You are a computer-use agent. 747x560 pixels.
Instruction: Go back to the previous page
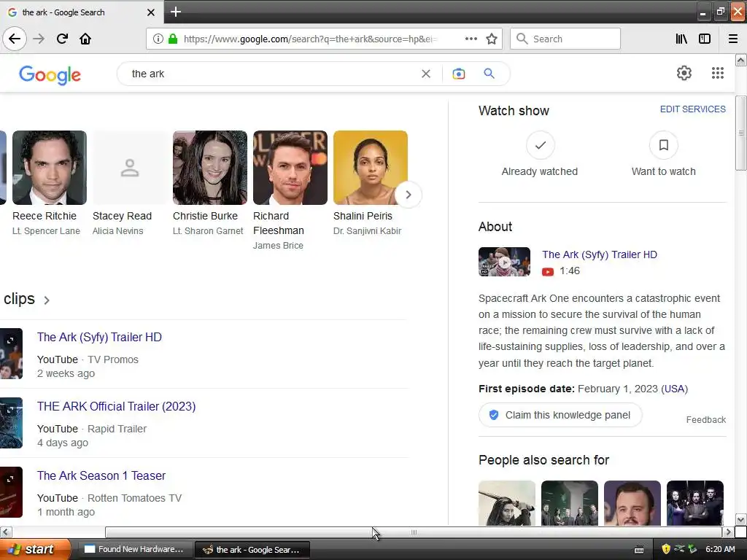15,39
